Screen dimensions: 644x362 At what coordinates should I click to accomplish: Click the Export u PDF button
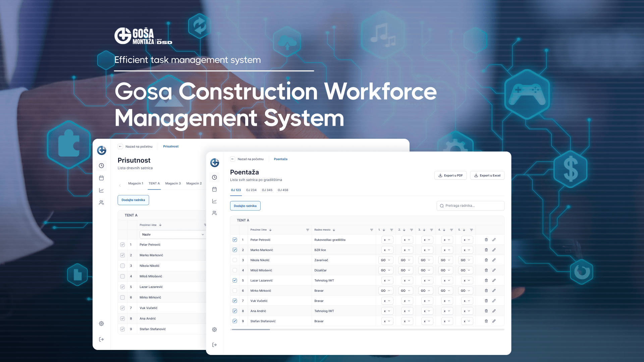(450, 175)
